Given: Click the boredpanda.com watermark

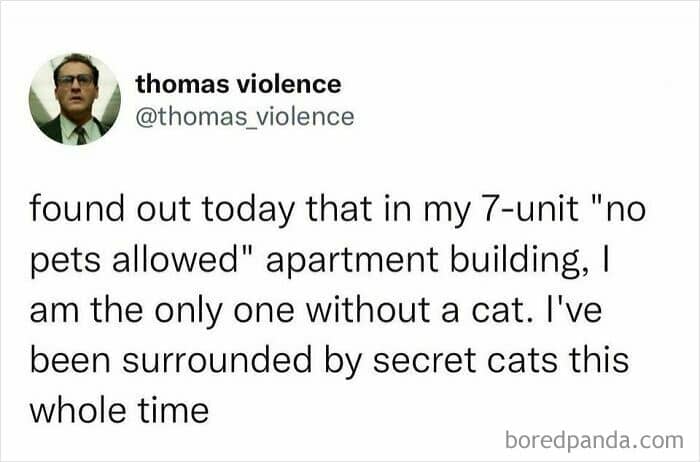Looking at the screenshot, I should pyautogui.click(x=594, y=438).
